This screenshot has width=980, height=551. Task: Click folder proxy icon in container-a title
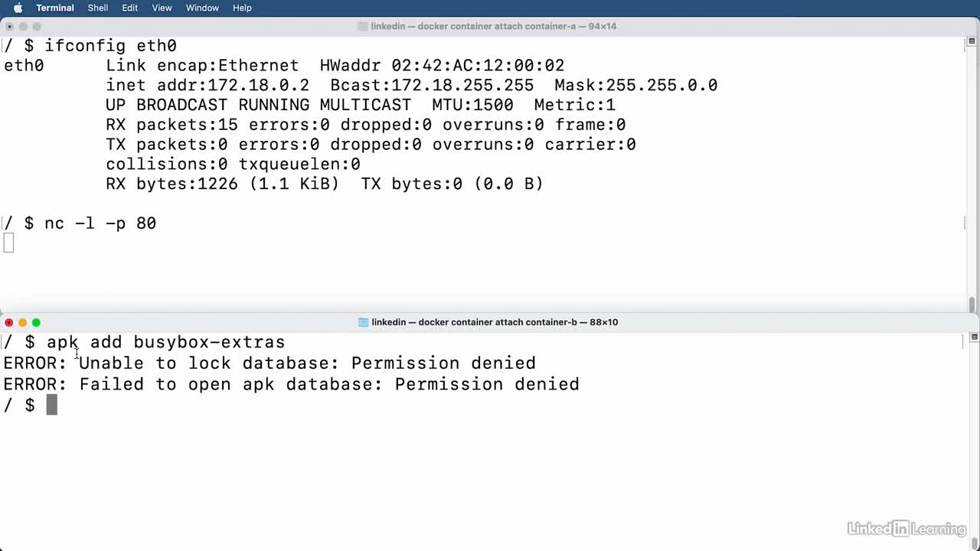point(363,26)
